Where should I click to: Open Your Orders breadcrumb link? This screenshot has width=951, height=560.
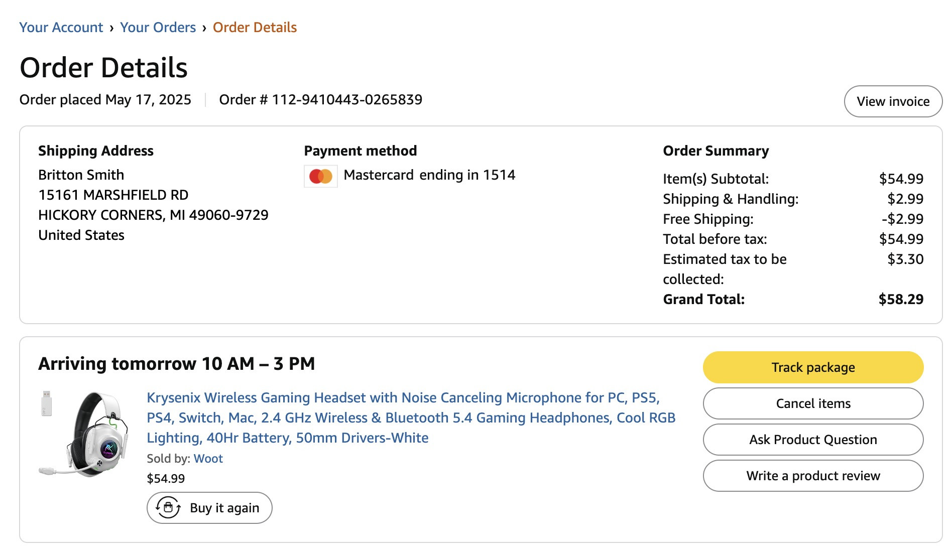tap(158, 27)
